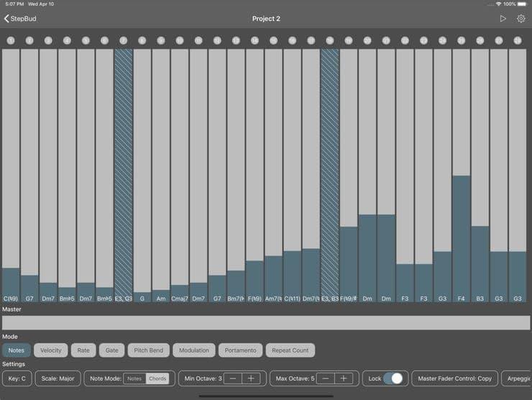The image size is (532, 400).
Task: Increase Max Octave with plus button
Action: coord(344,378)
